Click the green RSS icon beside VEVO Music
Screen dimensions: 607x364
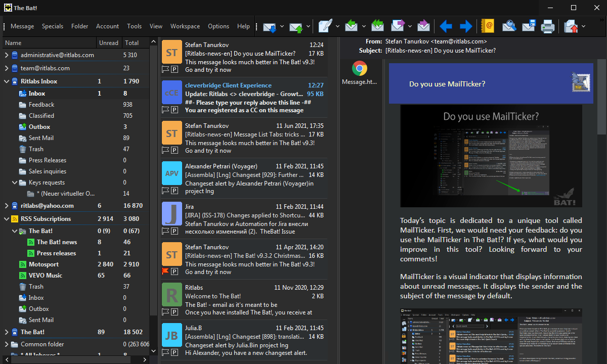point(22,276)
